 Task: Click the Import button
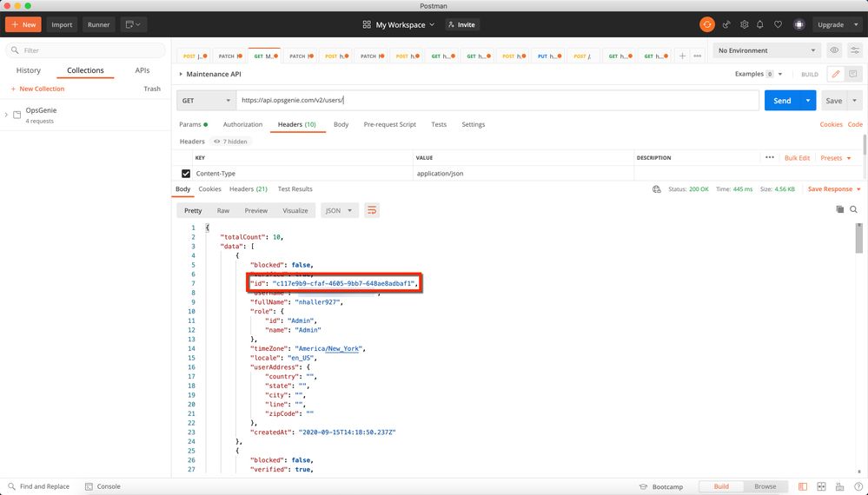[x=62, y=24]
